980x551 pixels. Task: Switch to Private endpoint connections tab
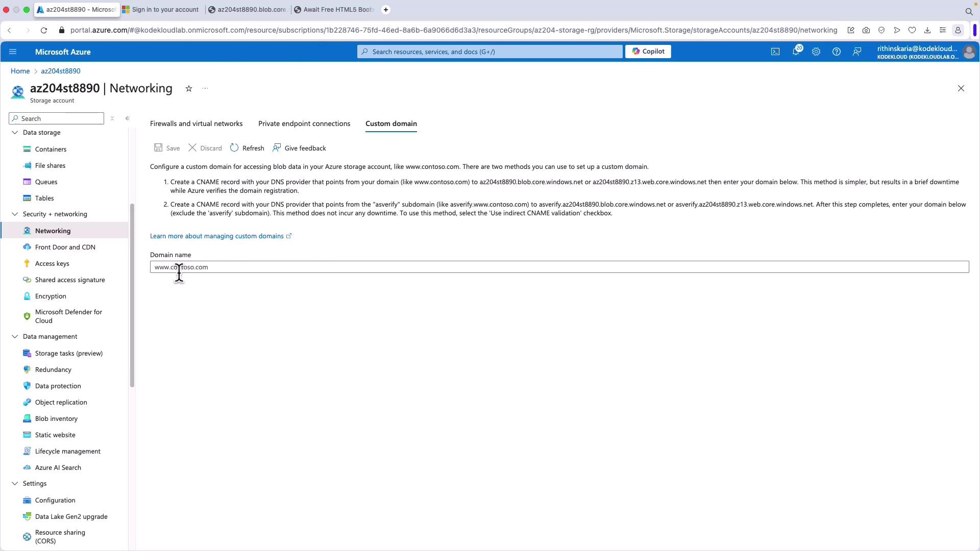[304, 123]
